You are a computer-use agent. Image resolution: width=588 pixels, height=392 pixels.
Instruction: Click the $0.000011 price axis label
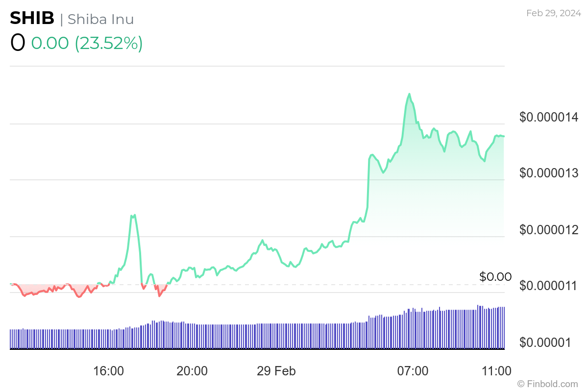pyautogui.click(x=549, y=286)
